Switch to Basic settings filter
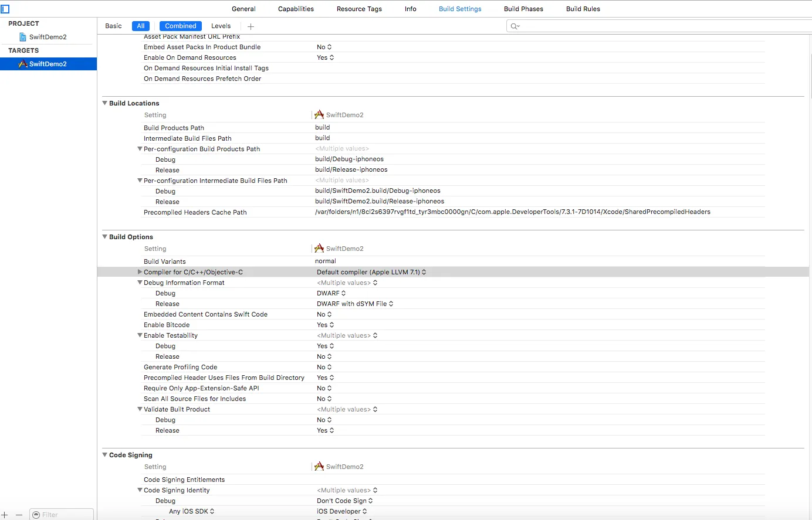Image resolution: width=812 pixels, height=520 pixels. [113, 26]
